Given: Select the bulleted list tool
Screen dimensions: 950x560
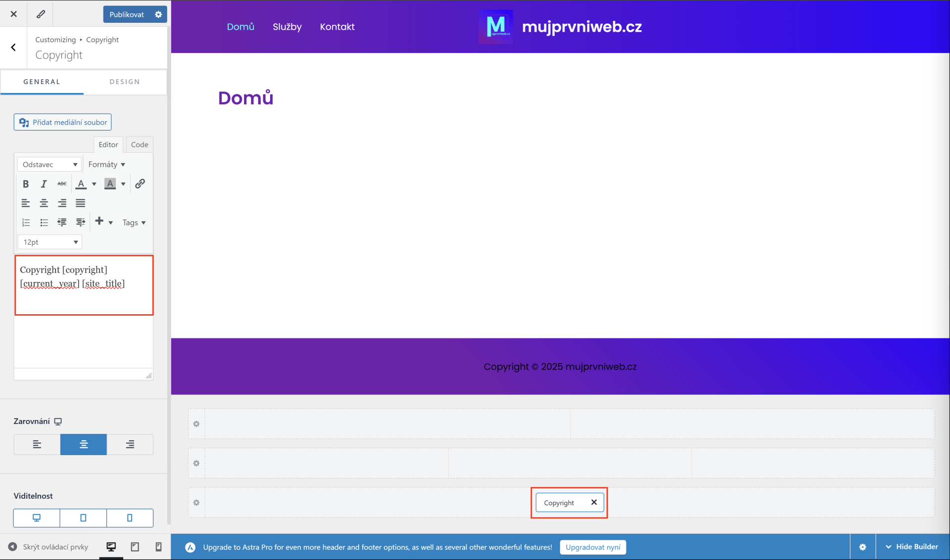Looking at the screenshot, I should point(44,223).
